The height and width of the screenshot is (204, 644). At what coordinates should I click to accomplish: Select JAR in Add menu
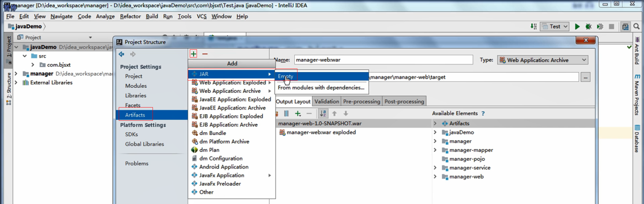coord(232,74)
